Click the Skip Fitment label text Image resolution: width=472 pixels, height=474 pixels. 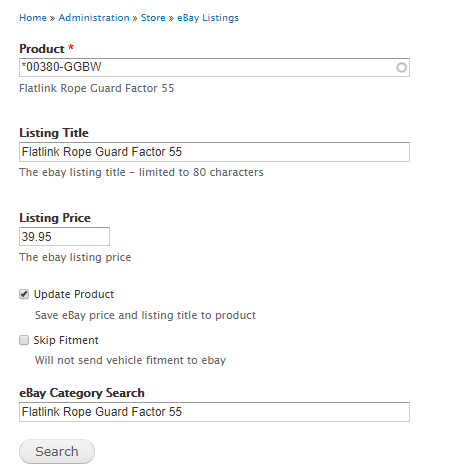pyautogui.click(x=66, y=340)
